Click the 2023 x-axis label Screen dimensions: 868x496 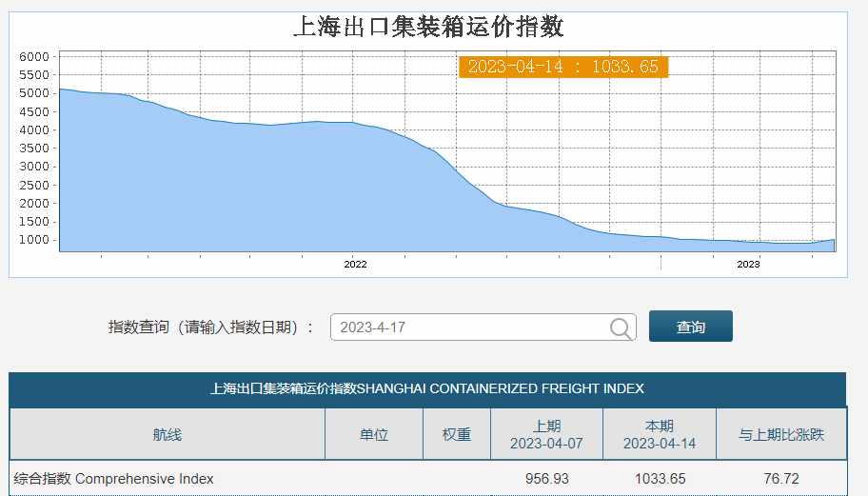point(748,264)
